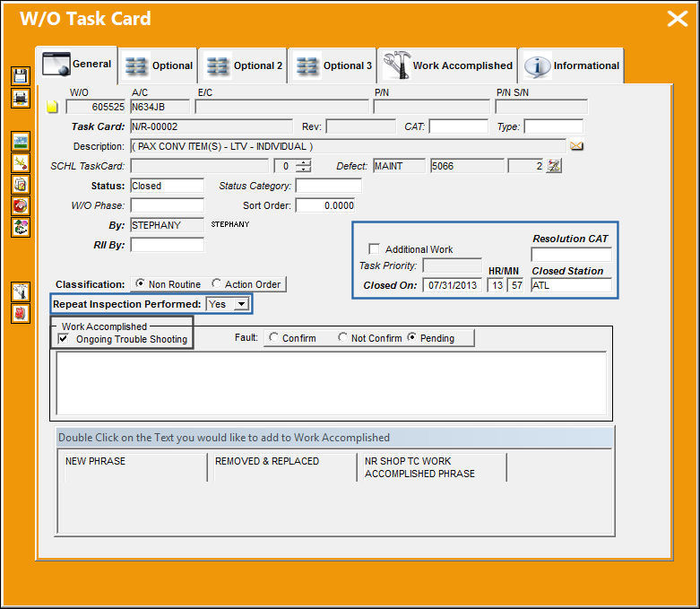700x609 pixels.
Task: Click the By field STEPHANY
Action: (168, 225)
